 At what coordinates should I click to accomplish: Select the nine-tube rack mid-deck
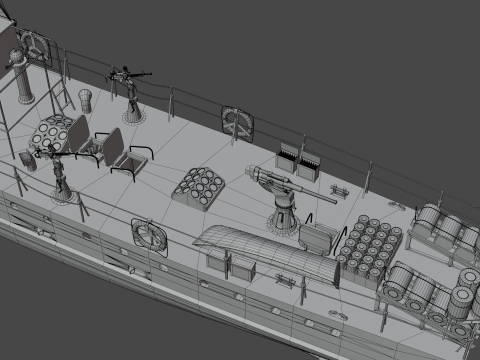click(198, 188)
